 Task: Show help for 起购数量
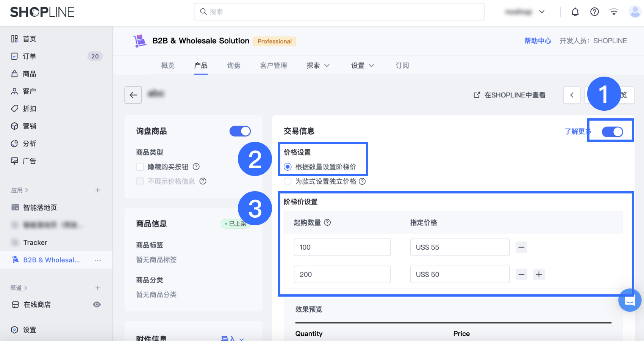click(x=328, y=223)
